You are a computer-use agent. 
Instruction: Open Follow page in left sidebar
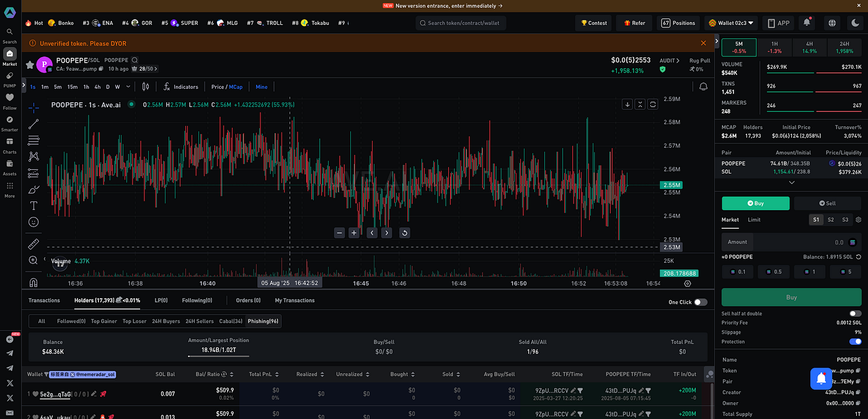9,100
